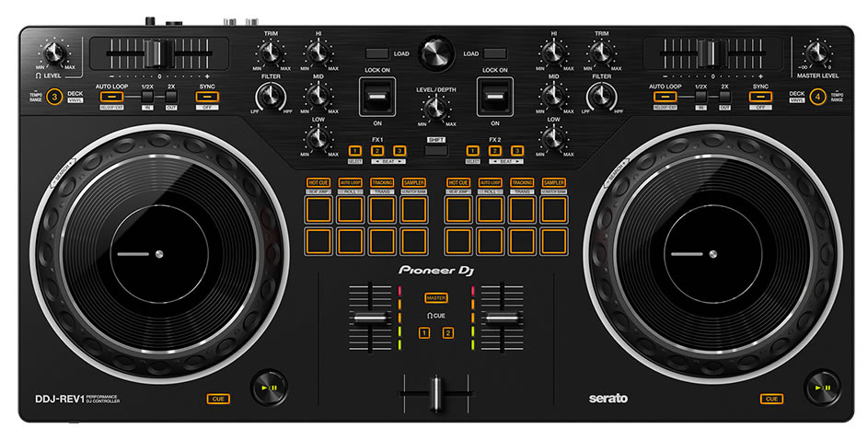Switch left deck pads to TRACKING mode
Screen dimensions: 868x440
tap(382, 182)
